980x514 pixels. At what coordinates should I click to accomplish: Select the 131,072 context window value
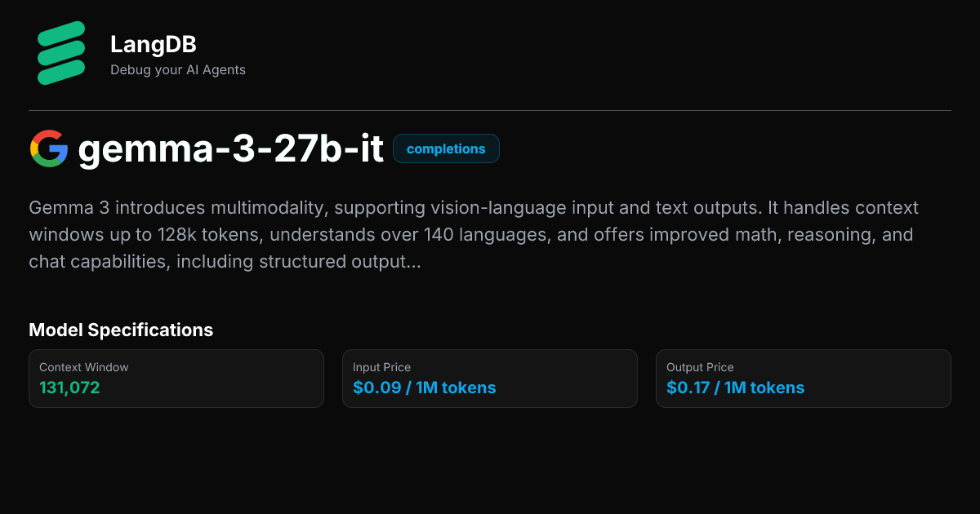[69, 388]
